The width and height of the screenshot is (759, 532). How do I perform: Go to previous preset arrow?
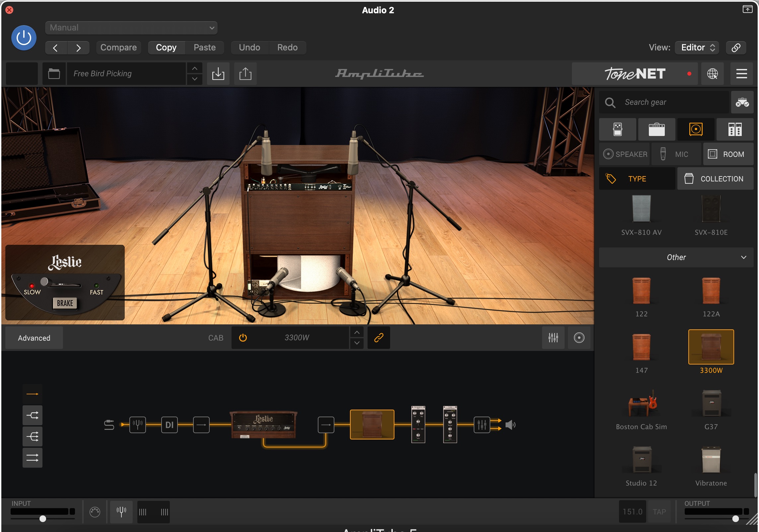point(56,48)
